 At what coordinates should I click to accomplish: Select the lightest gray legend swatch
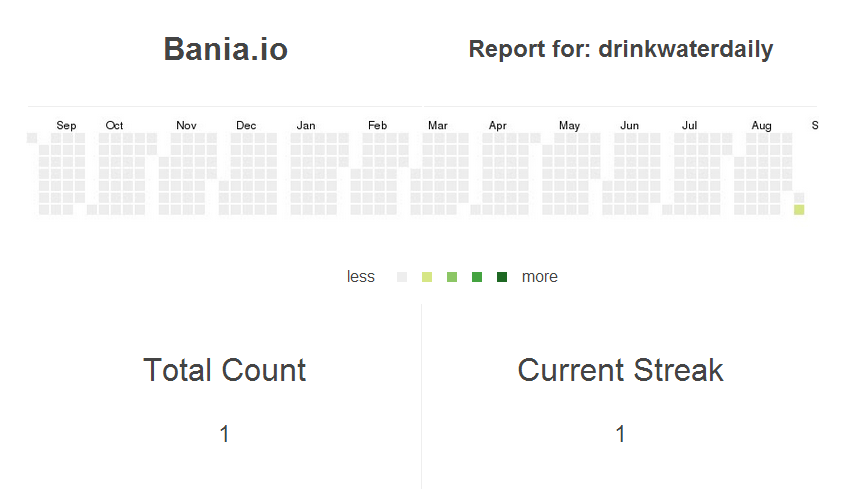[402, 277]
